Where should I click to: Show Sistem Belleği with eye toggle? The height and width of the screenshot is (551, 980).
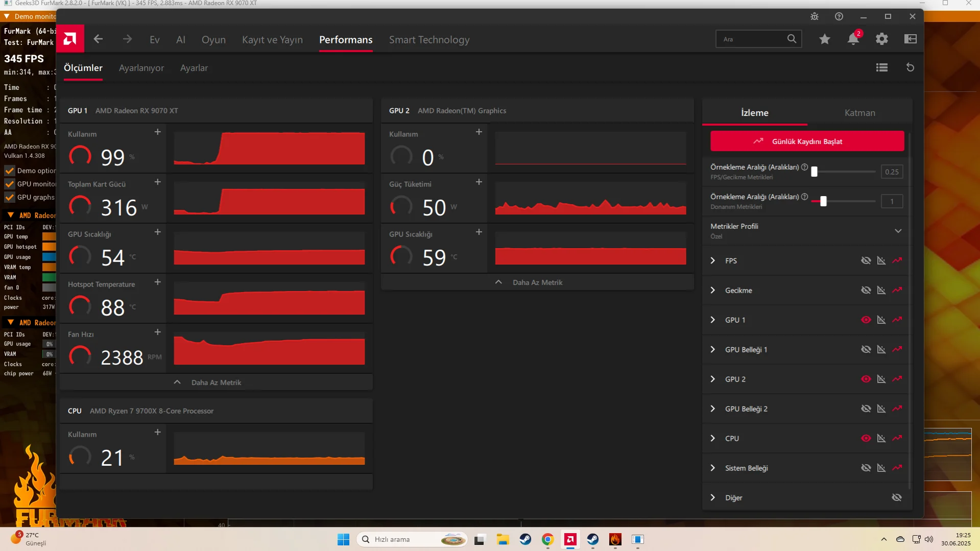point(866,468)
